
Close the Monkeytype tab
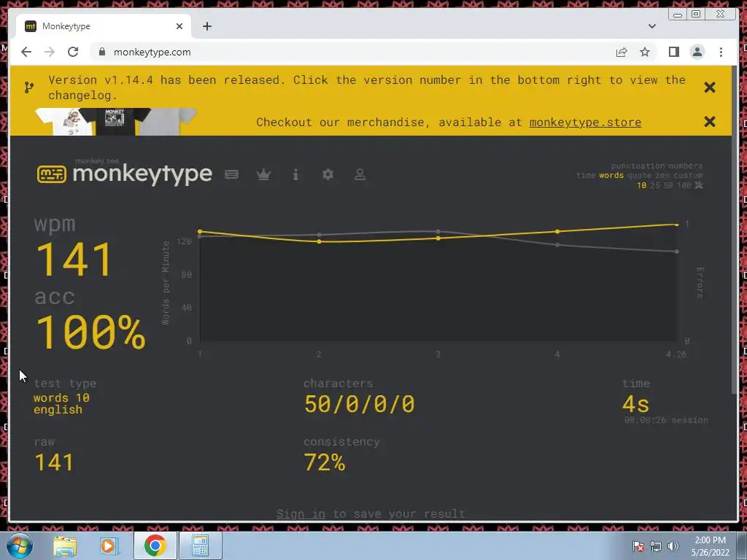pos(179,26)
